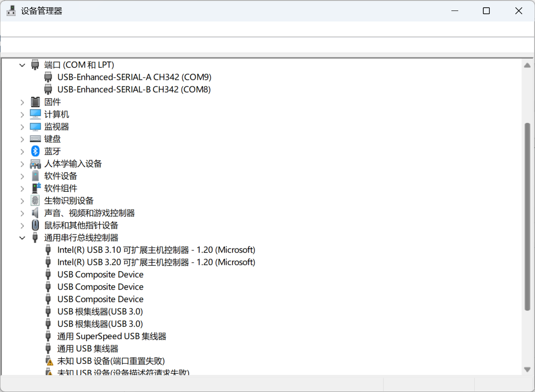
Task: Click warning icon of 未知 USB 设备(端口重置失败)
Action: [48, 361]
